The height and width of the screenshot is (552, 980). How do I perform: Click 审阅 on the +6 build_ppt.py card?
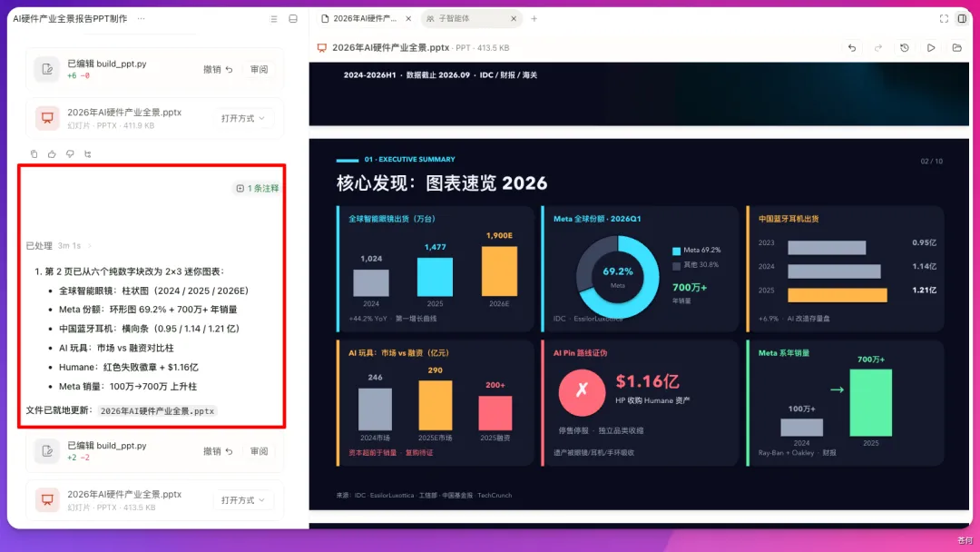tap(259, 69)
